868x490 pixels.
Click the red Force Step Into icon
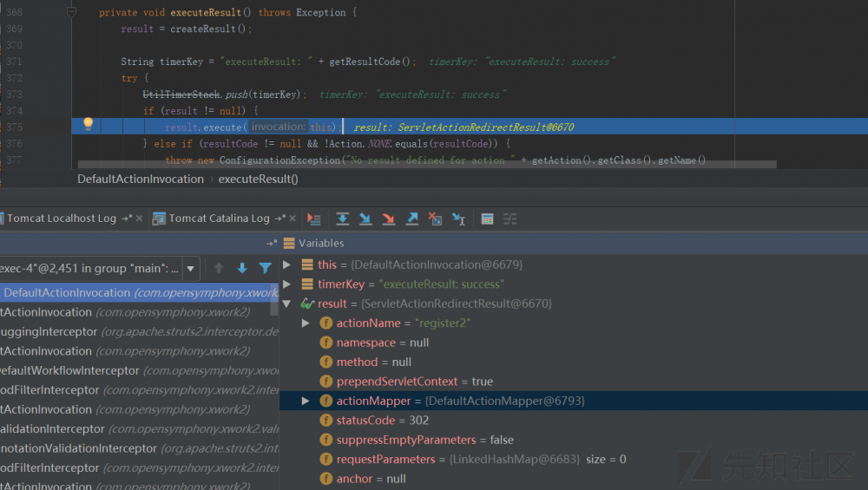tap(389, 219)
